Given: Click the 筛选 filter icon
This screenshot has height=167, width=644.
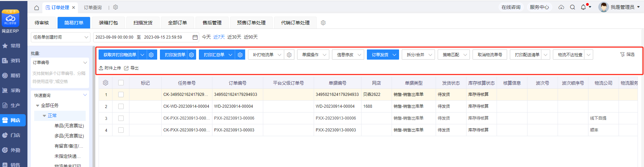Looking at the screenshot, I should click(x=627, y=55).
